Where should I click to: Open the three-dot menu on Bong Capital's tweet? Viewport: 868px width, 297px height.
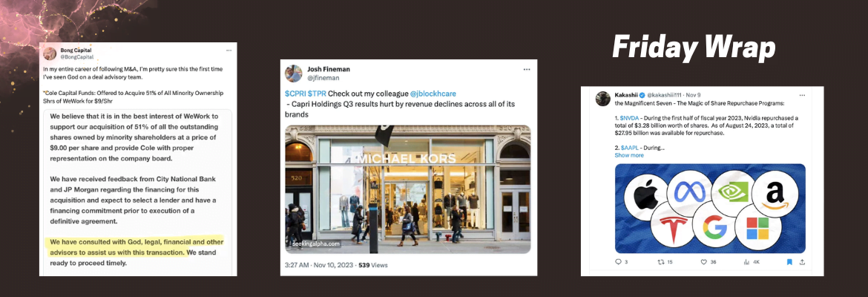pos(228,50)
